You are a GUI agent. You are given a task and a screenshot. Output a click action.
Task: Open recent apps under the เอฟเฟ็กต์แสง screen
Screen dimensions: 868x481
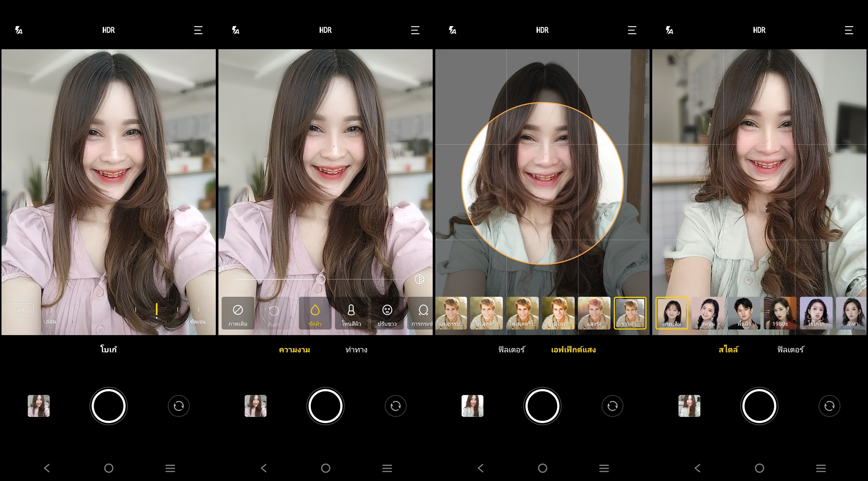tap(604, 468)
